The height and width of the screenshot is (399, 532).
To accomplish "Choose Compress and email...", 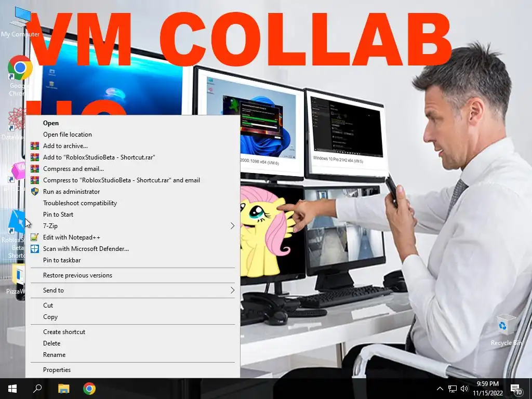I will tap(132, 169).
